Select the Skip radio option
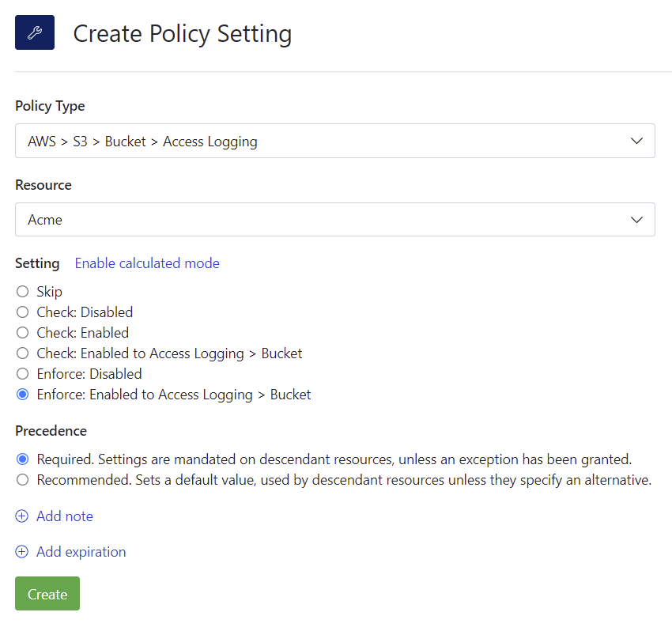This screenshot has height=631, width=672. coord(22,292)
